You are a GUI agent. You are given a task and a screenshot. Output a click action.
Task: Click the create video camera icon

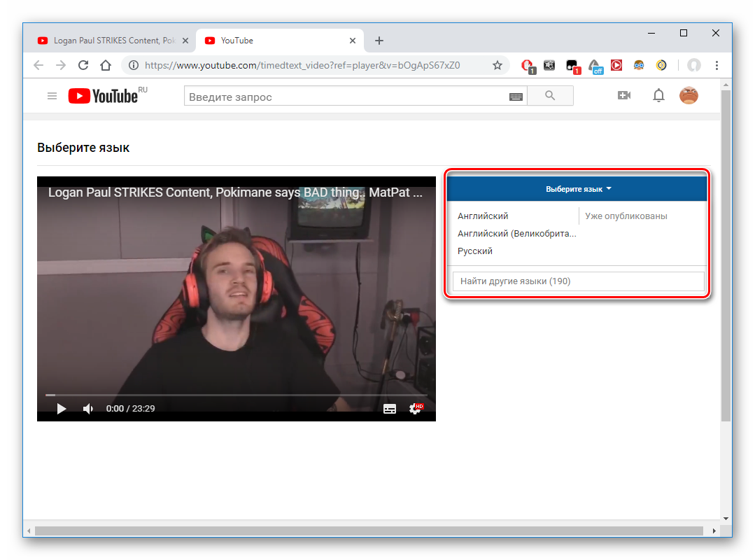click(624, 95)
